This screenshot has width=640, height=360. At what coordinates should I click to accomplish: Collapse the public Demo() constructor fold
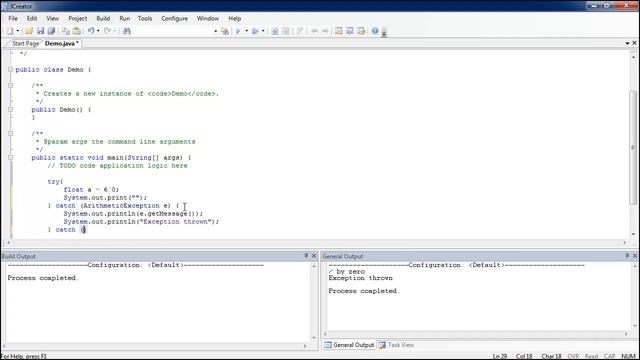click(x=11, y=109)
